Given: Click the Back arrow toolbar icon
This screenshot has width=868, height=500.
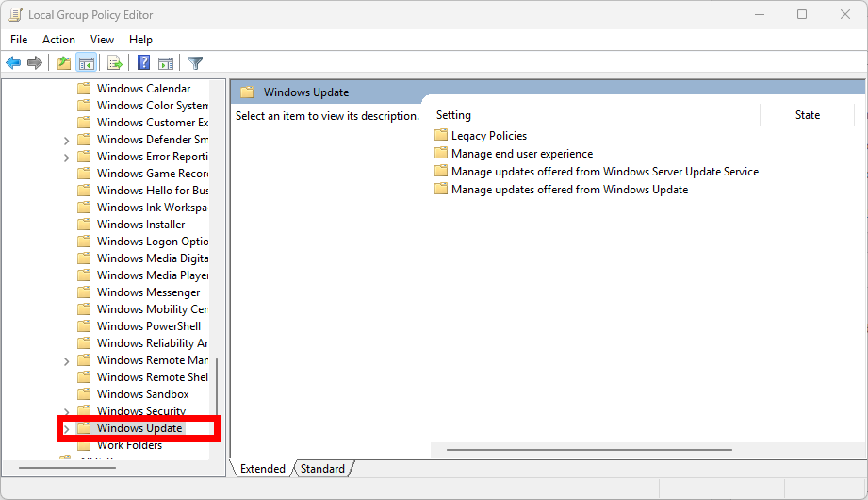Looking at the screenshot, I should (x=13, y=63).
